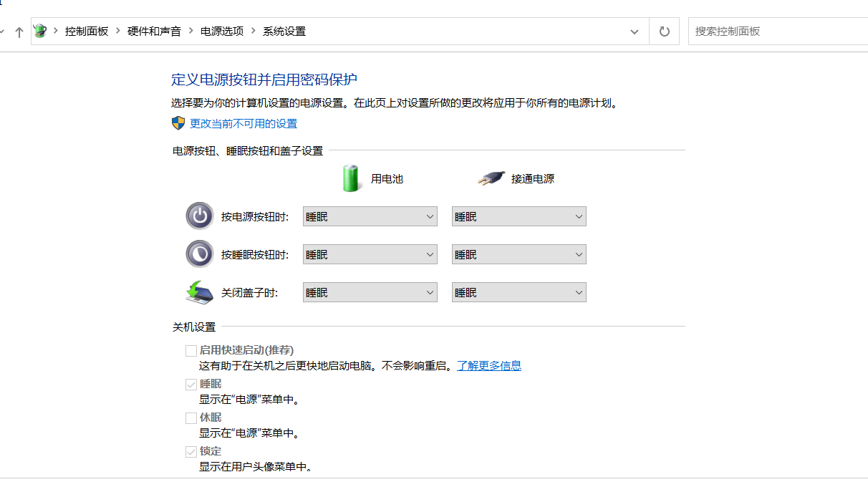Click the 按电源按钮时: label
This screenshot has height=482, width=868.
255,217
